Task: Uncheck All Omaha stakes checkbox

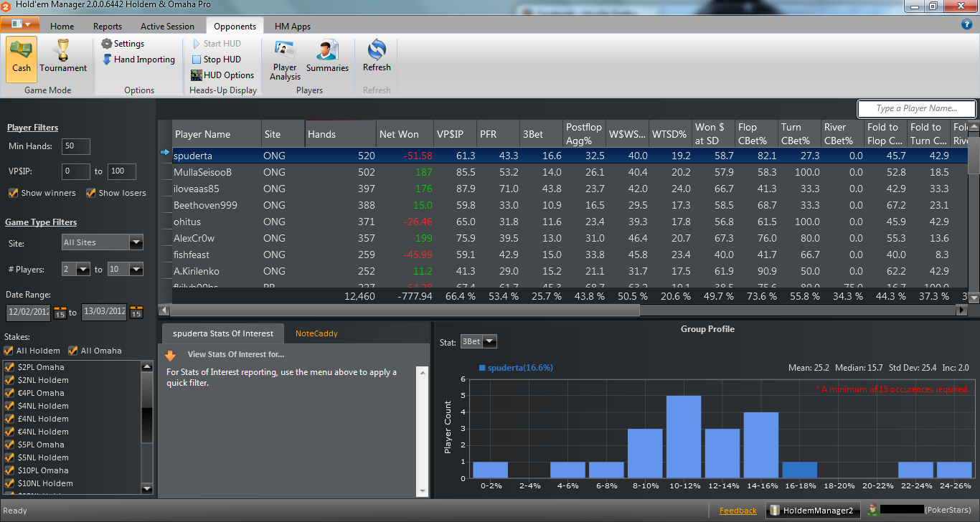Action: point(72,351)
